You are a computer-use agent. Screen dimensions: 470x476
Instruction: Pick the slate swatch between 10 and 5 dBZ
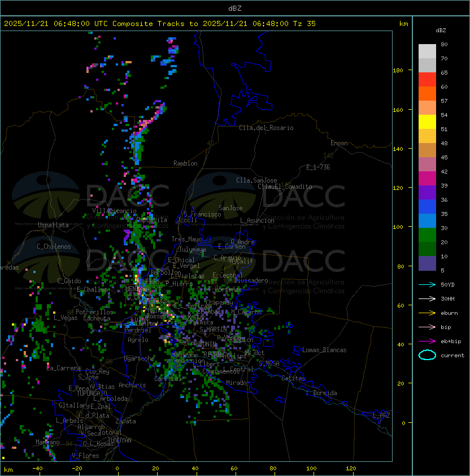tap(427, 263)
